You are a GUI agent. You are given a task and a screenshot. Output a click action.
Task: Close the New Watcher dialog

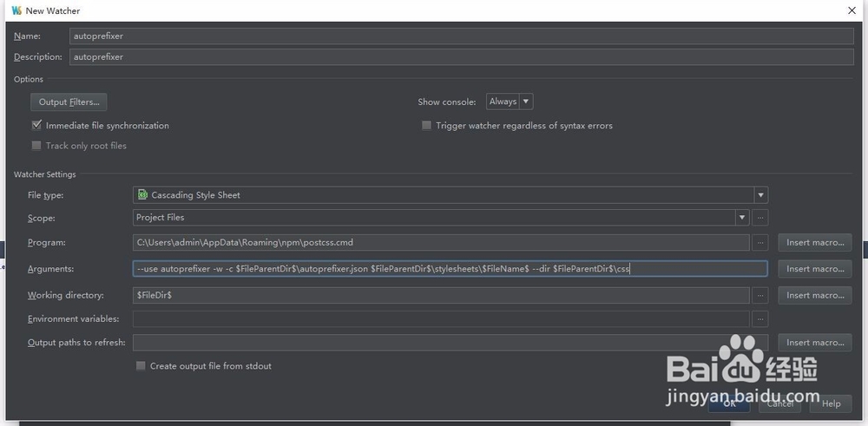click(852, 10)
